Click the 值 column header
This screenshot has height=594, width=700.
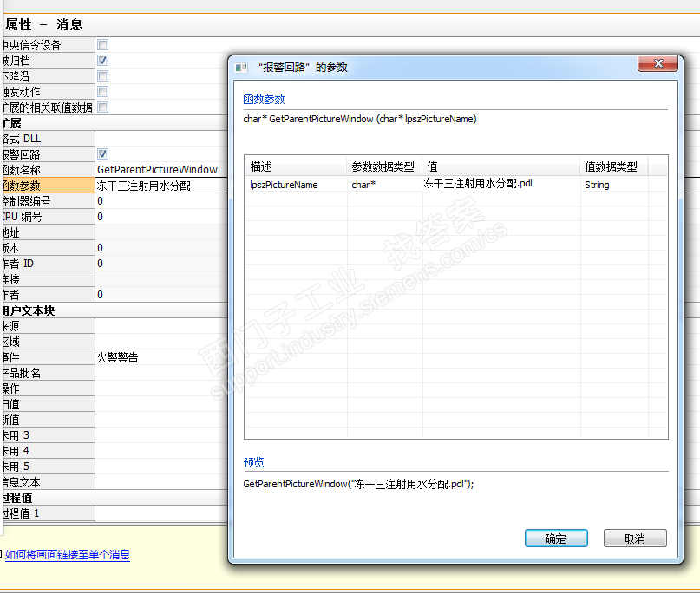pos(501,166)
